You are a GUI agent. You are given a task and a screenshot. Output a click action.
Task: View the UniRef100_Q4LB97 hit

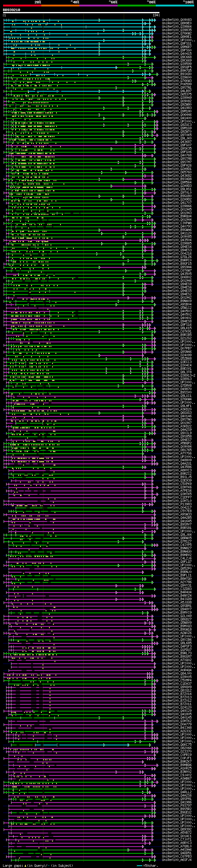177,91
